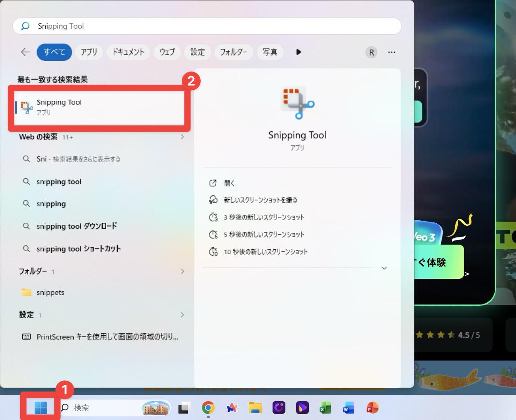The height and width of the screenshot is (420, 516).
Task: Open the colorful star-shaped app on taskbar
Action: 232,408
